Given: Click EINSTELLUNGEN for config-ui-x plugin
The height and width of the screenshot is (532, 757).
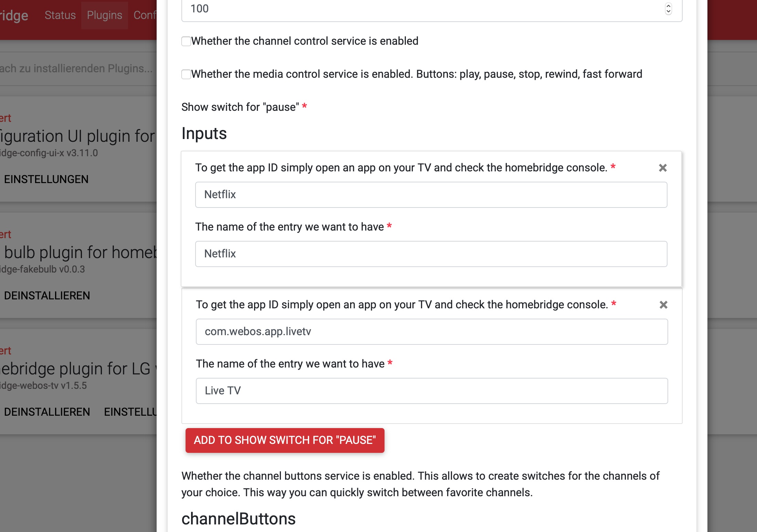Looking at the screenshot, I should pos(46,179).
